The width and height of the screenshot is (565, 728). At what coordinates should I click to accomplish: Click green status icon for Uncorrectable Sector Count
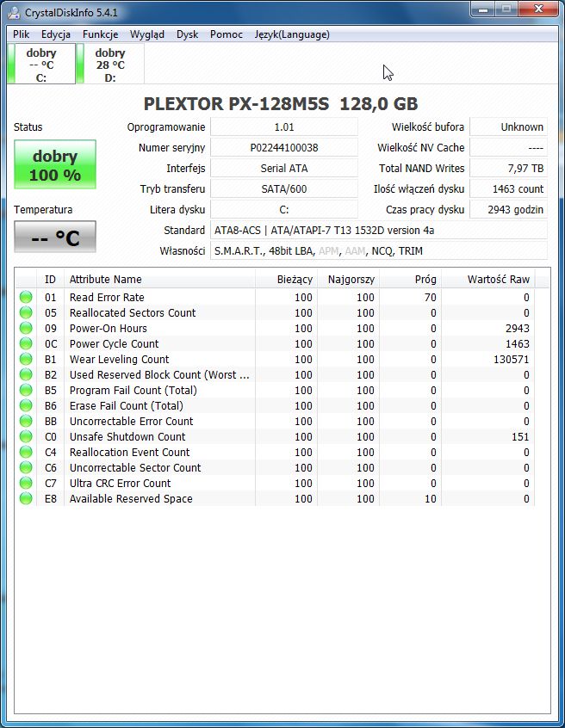(x=26, y=467)
